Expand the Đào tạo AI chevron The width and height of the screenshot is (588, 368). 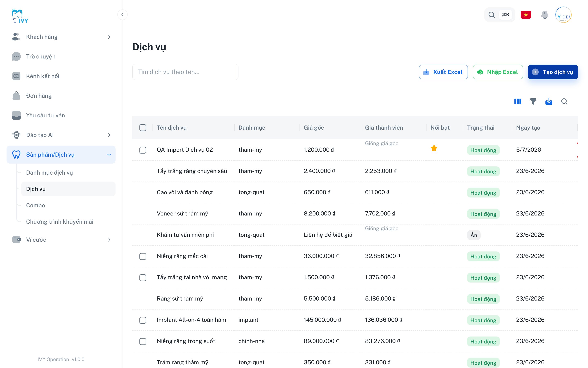pos(109,135)
